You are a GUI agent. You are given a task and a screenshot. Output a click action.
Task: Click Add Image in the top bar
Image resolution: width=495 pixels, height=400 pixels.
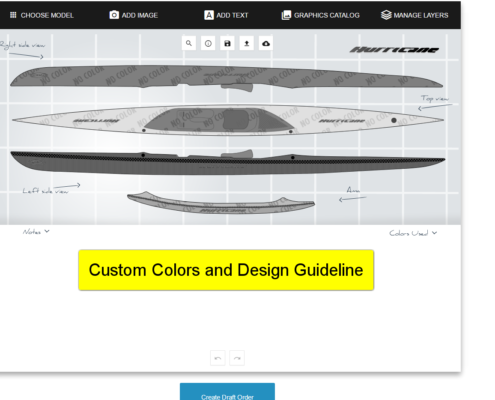click(133, 15)
